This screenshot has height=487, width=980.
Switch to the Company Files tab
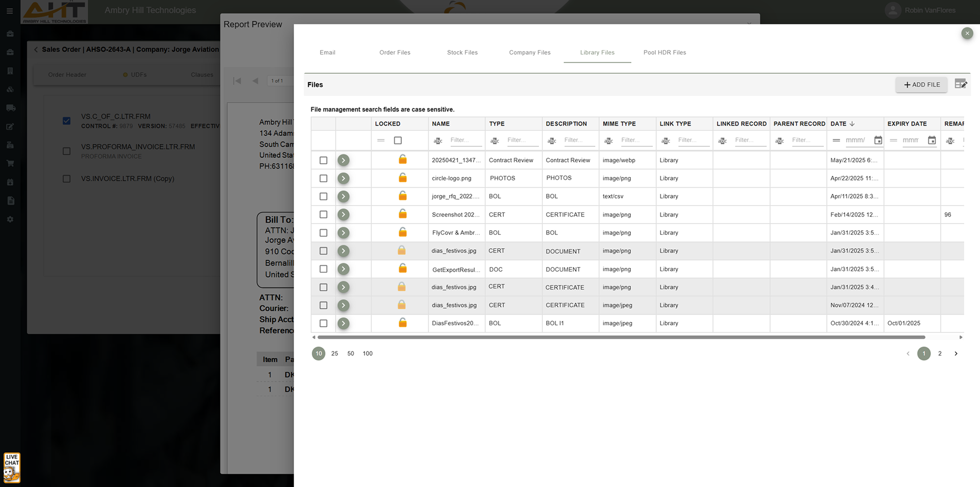[x=529, y=53]
